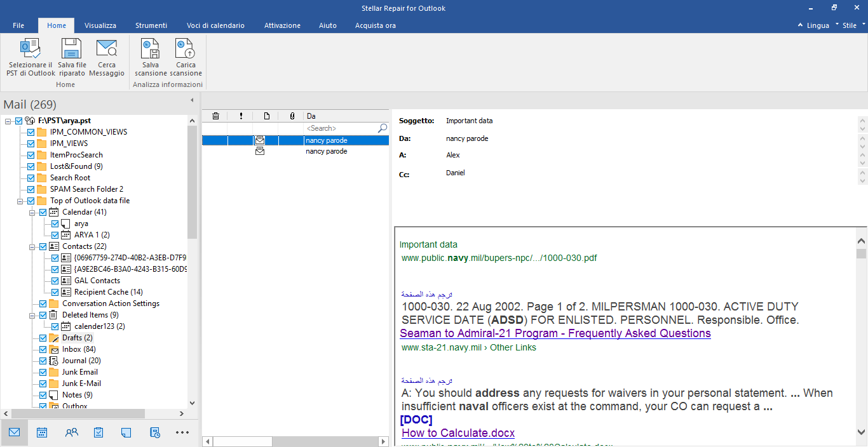Click the Drafts (2) folder icon
868x447 pixels.
(54, 338)
